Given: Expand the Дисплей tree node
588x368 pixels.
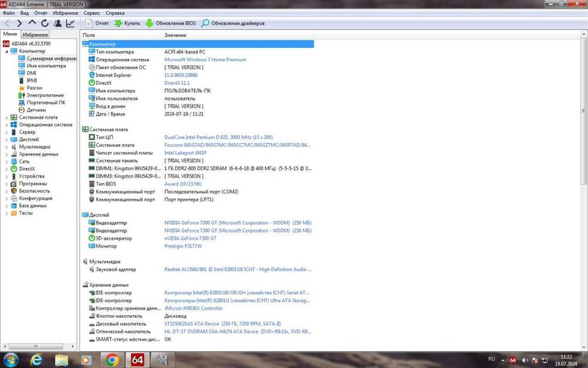Looking at the screenshot, I should (6, 140).
